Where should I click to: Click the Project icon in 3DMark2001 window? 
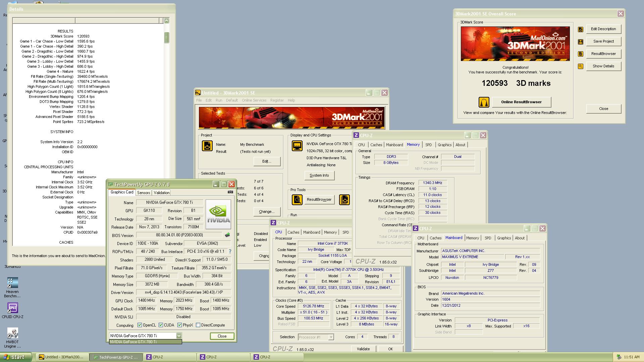(207, 146)
